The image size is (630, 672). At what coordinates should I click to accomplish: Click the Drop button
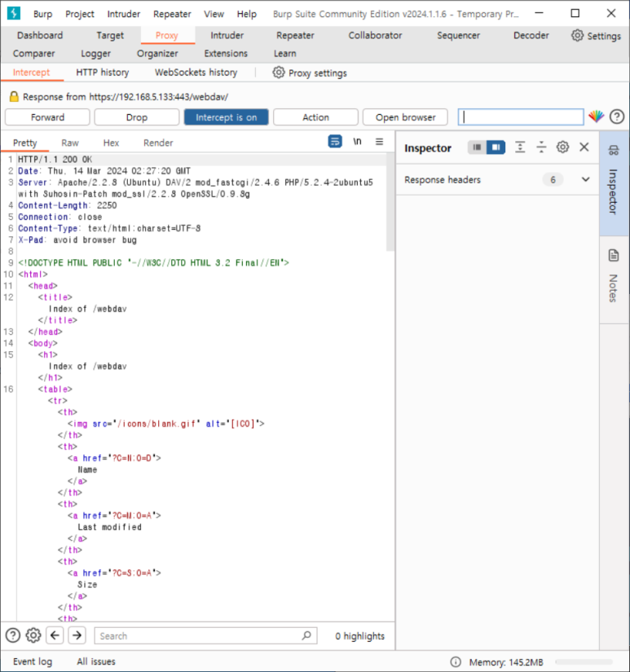tap(137, 117)
